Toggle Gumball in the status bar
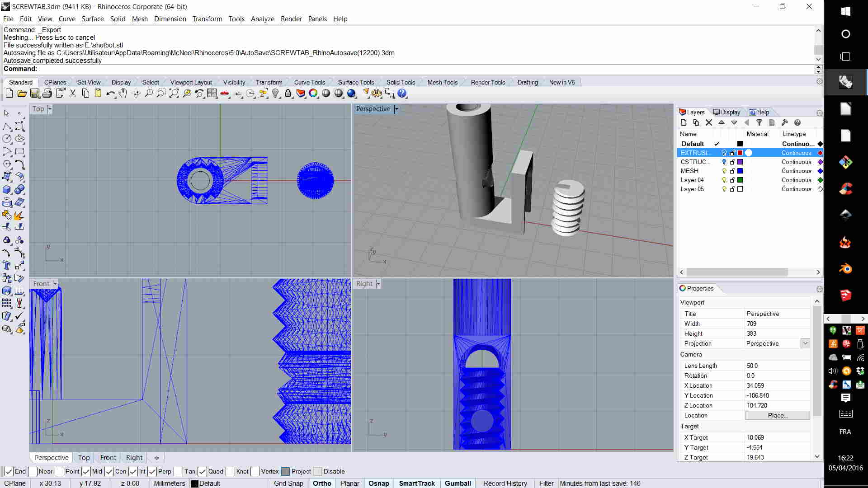The height and width of the screenshot is (488, 868). point(458,483)
